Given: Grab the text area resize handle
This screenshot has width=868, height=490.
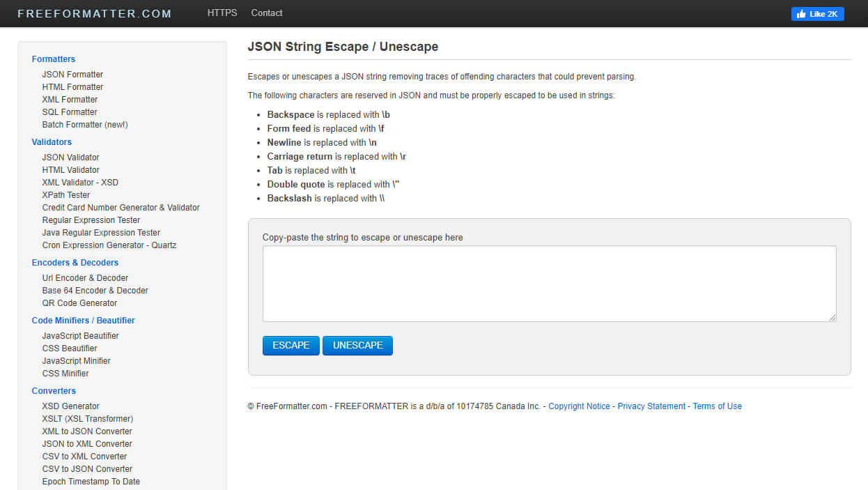Looking at the screenshot, I should coord(832,317).
